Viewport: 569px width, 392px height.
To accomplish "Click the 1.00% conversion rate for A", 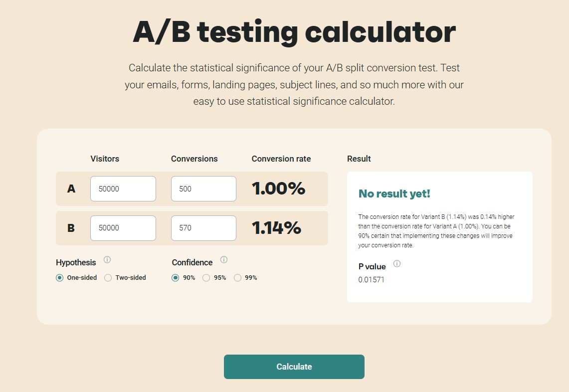I will [278, 189].
